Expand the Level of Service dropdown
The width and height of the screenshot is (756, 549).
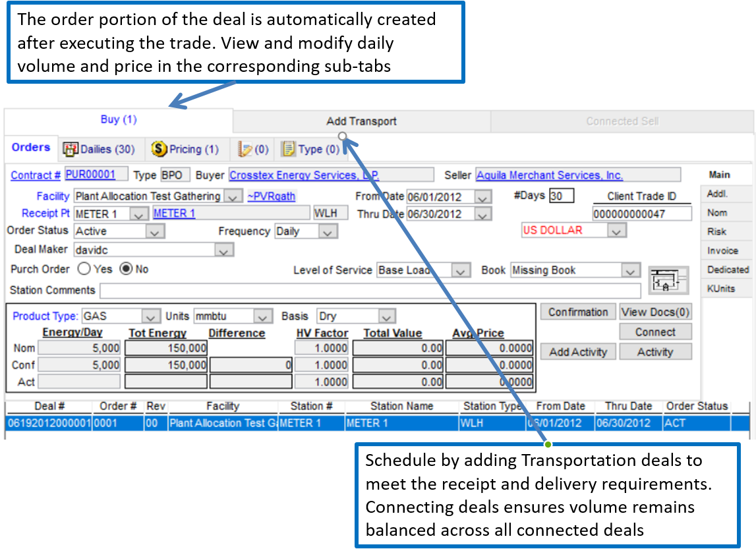coord(461,271)
